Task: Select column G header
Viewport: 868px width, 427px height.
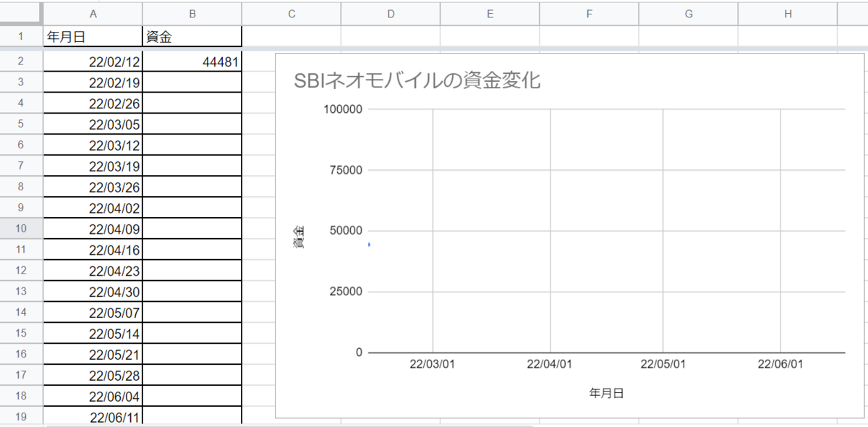Action: point(688,13)
